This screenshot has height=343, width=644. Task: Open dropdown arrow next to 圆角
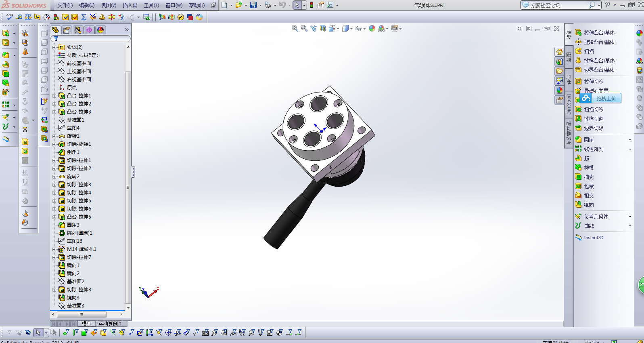click(x=630, y=140)
